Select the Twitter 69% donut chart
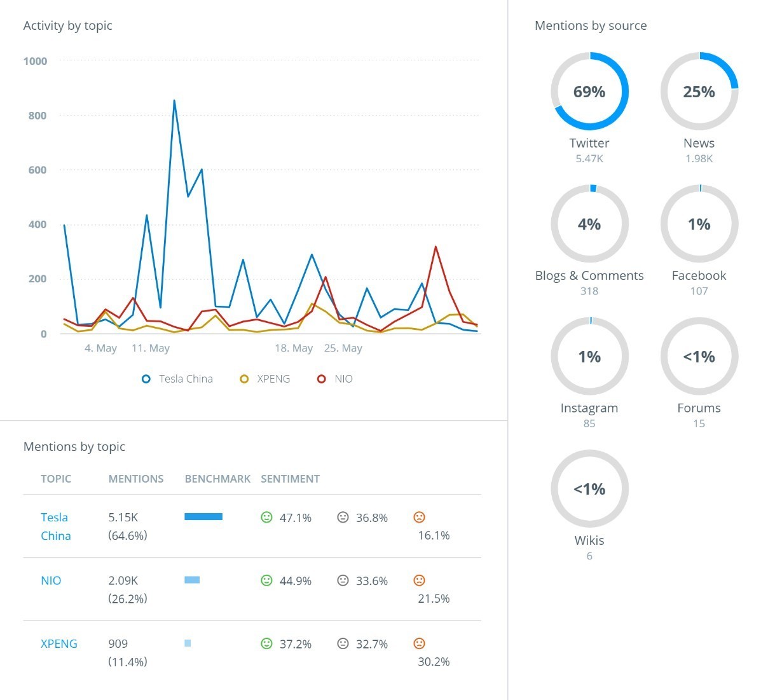 tap(589, 92)
